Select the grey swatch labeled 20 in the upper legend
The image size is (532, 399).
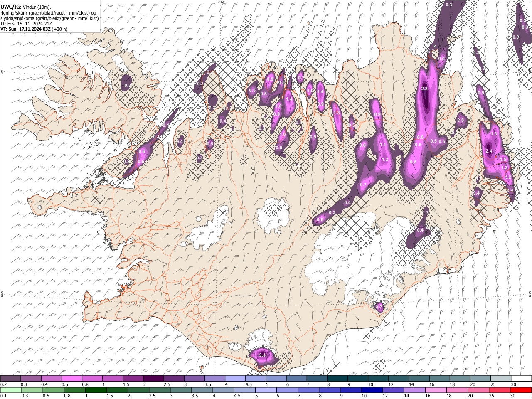[x=480, y=378]
